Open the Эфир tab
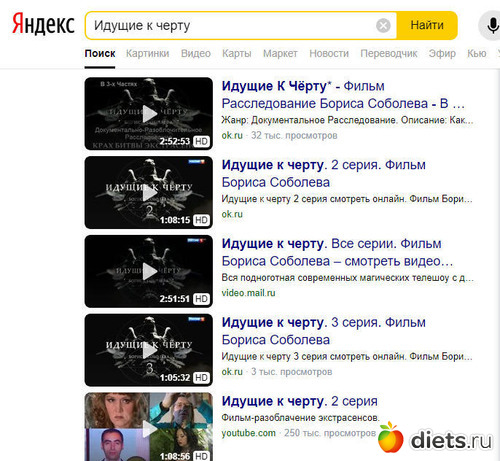Image resolution: width=500 pixels, height=461 pixels. [442, 53]
